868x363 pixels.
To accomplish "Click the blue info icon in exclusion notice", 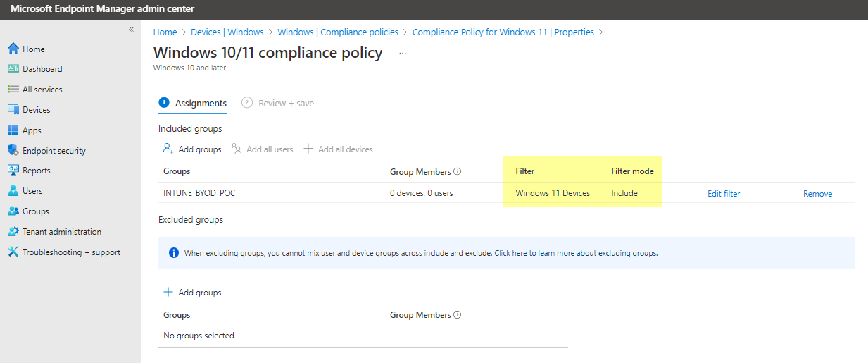I will click(x=174, y=252).
